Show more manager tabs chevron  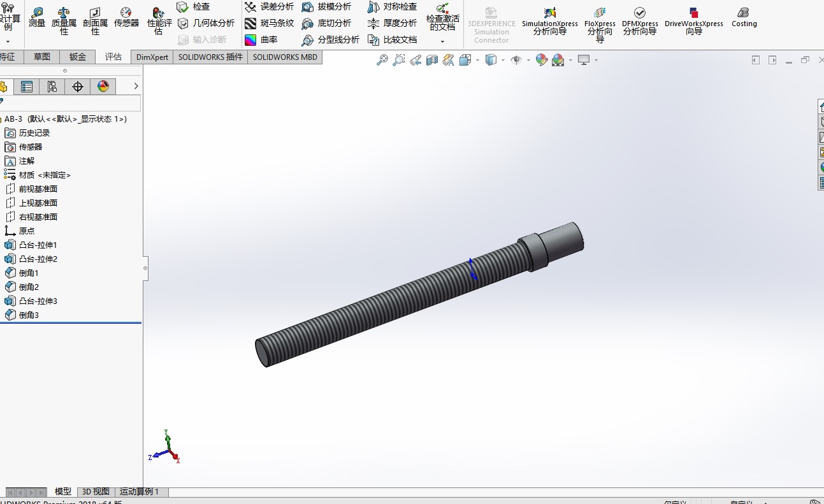(x=136, y=87)
